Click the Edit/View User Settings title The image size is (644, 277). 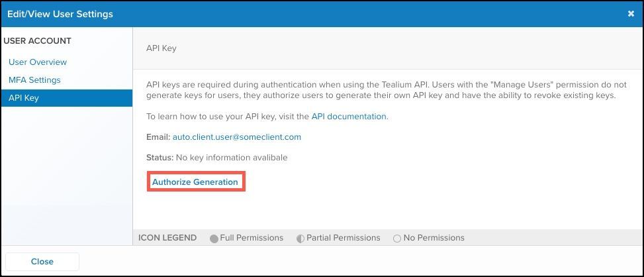60,14
